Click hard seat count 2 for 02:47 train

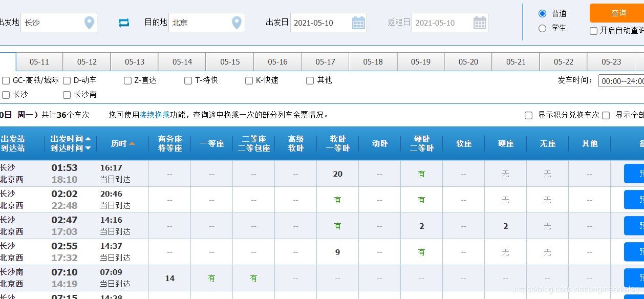(506, 226)
